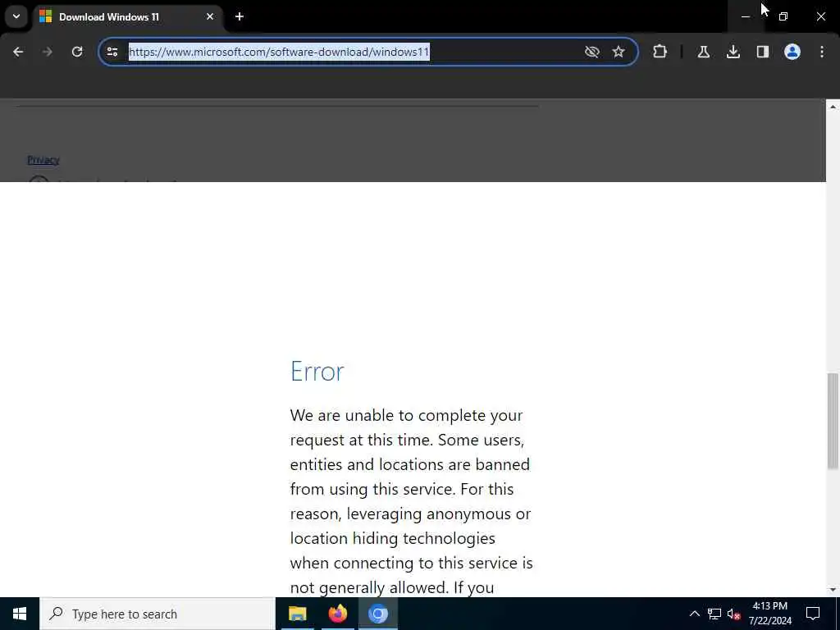Bookmark this page with the star icon

[x=619, y=52]
